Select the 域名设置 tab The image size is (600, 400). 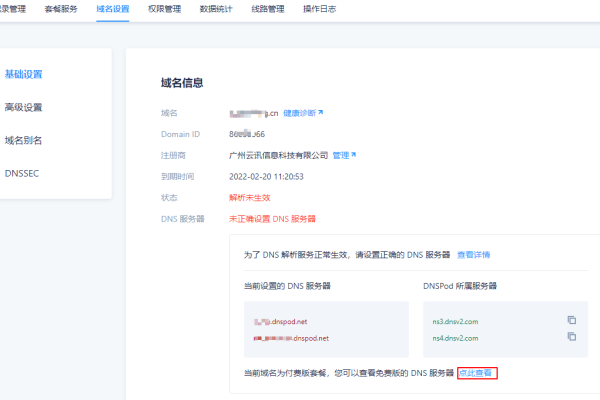click(113, 9)
